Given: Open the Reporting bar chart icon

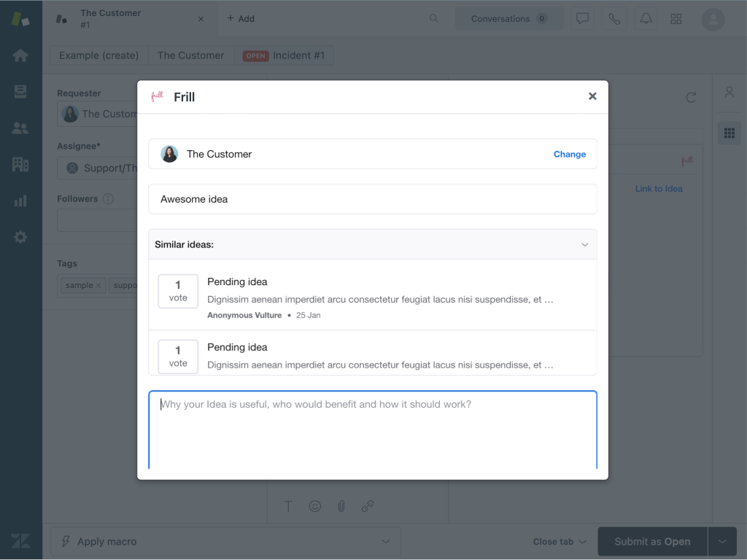Looking at the screenshot, I should (x=20, y=201).
